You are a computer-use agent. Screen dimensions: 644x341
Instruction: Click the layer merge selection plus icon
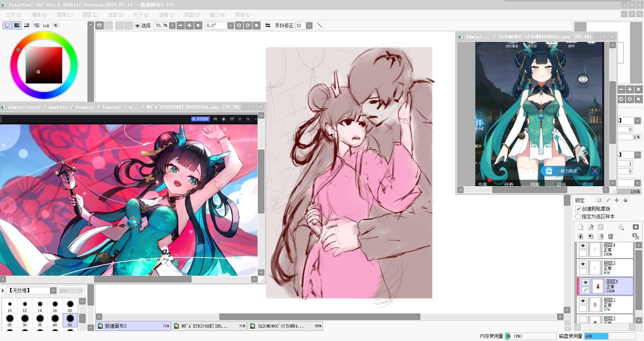591,236
